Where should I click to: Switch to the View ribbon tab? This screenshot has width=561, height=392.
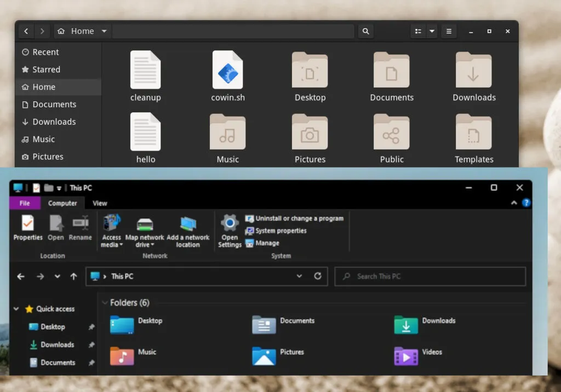(x=99, y=203)
